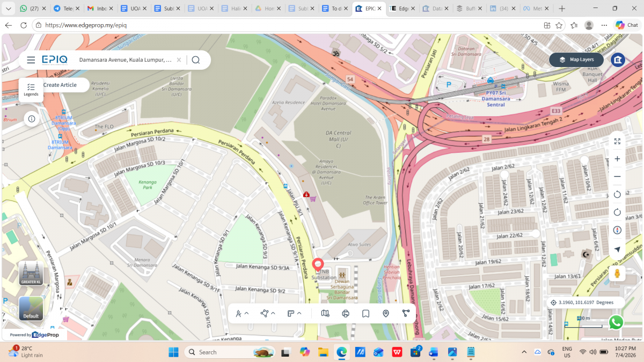Toggle fullscreen map view

pyautogui.click(x=617, y=141)
